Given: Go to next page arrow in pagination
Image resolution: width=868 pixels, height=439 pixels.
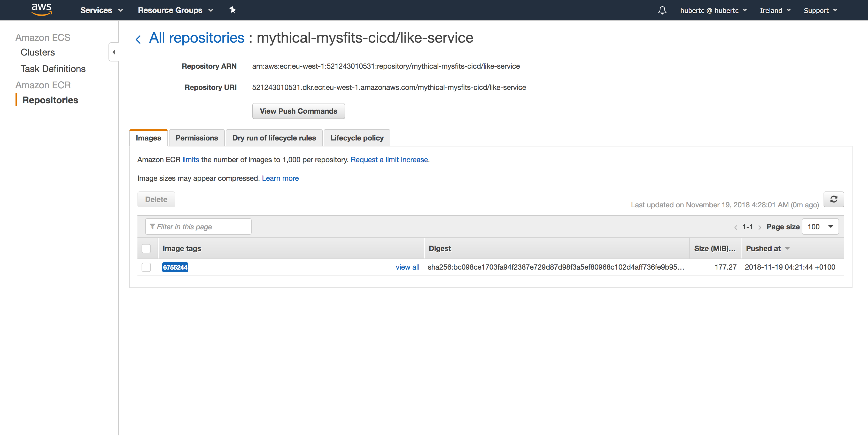Looking at the screenshot, I should [x=760, y=228].
